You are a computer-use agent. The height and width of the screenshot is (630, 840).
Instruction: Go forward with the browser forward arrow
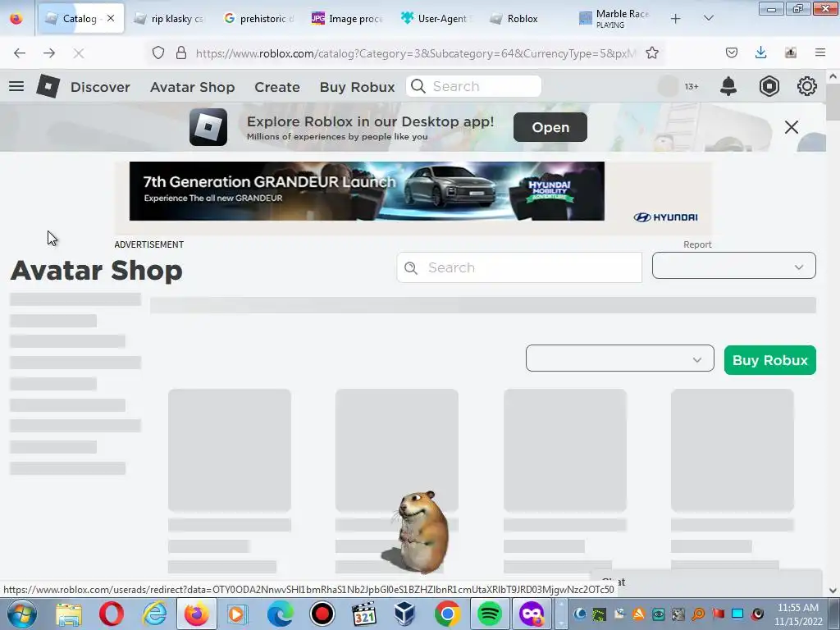coord(48,52)
